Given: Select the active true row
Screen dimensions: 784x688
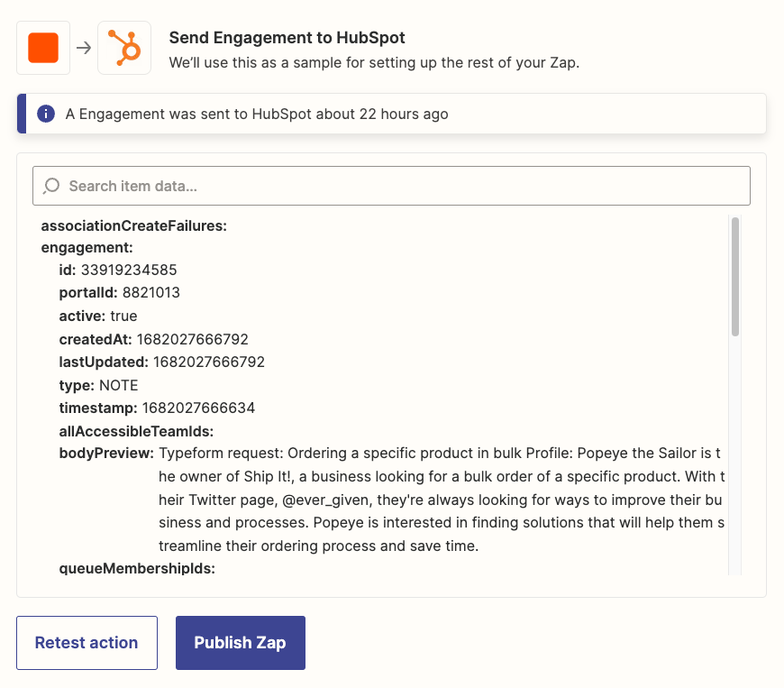Looking at the screenshot, I should pyautogui.click(x=98, y=316).
